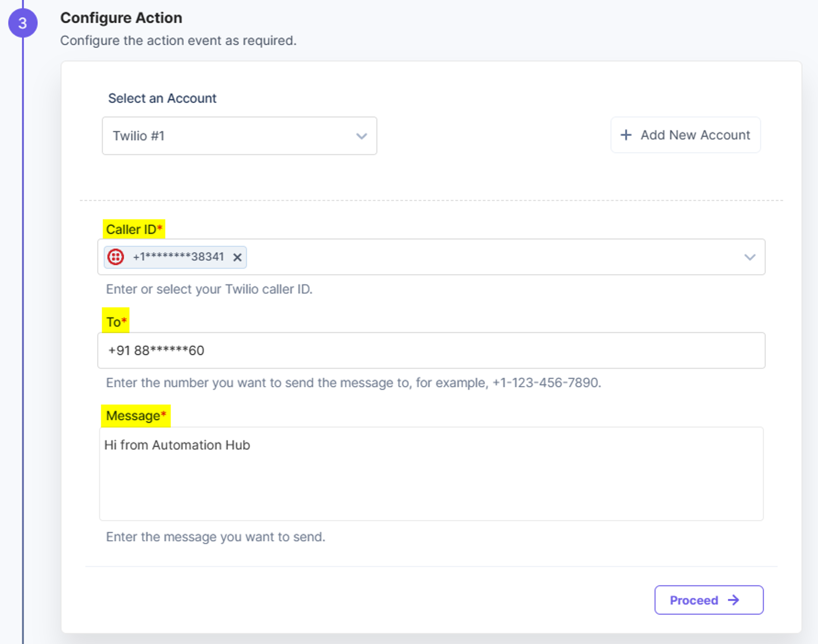The image size is (818, 644).
Task: Click Add New Account button
Action: (x=686, y=135)
